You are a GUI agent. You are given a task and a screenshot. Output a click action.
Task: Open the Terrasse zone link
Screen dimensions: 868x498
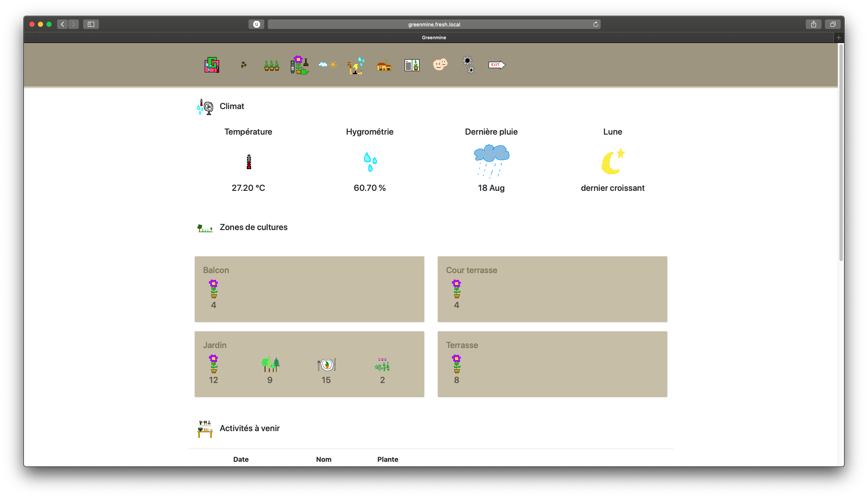tap(462, 345)
